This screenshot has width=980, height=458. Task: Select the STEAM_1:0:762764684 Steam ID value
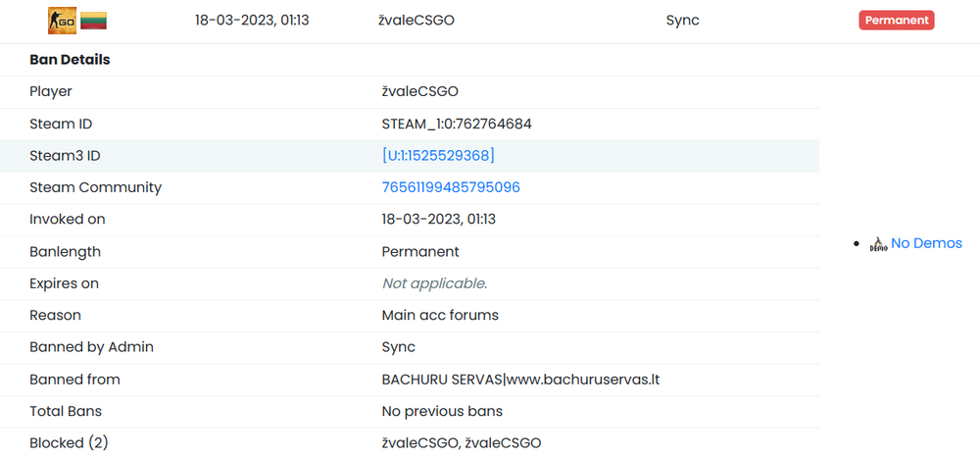pyautogui.click(x=457, y=124)
